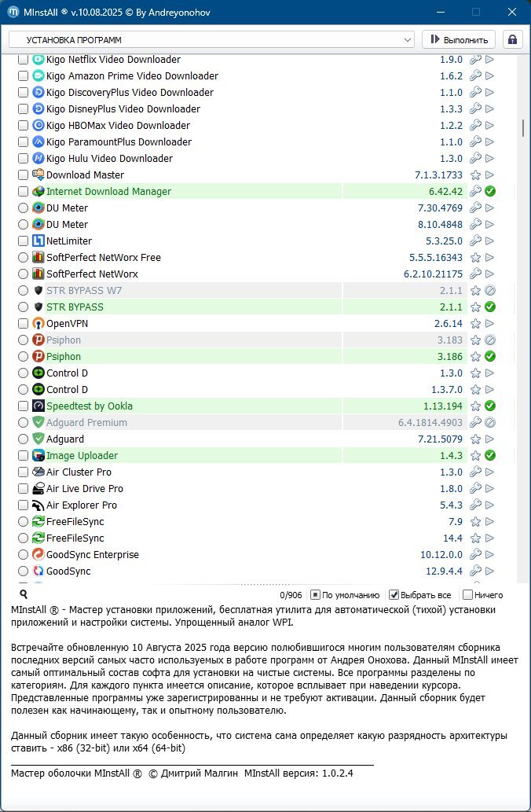Image resolution: width=531 pixels, height=812 pixels.
Task: Click the vertical scrollbar thumb
Action: [523, 127]
